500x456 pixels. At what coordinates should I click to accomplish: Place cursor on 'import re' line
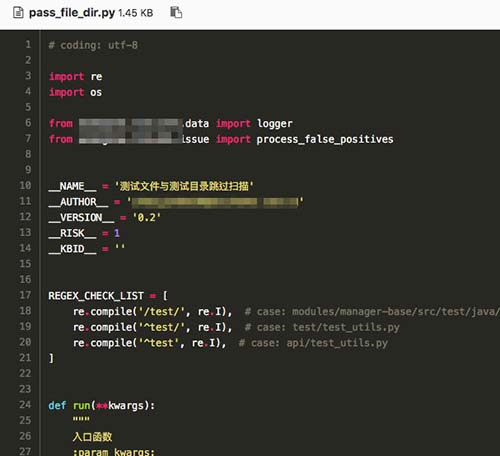(76, 76)
